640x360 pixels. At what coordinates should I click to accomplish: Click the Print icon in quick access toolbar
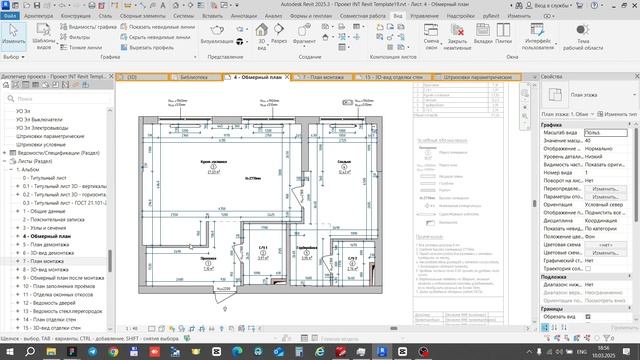pyautogui.click(x=92, y=5)
